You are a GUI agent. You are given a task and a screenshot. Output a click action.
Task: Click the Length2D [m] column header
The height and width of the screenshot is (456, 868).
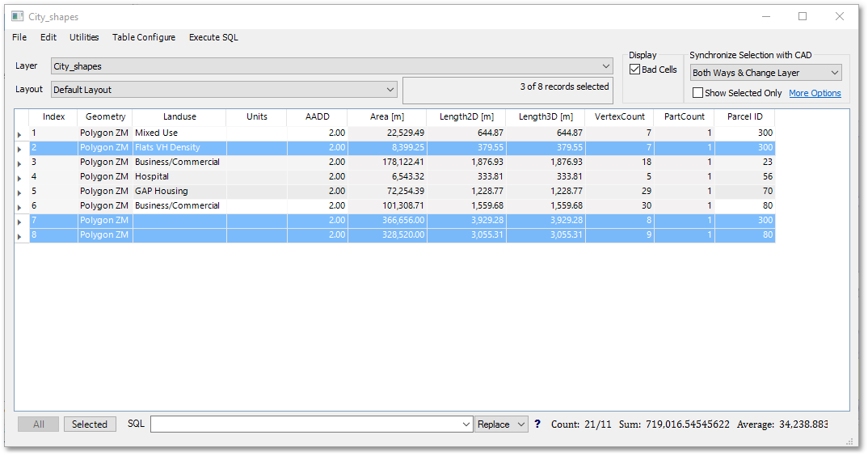point(466,117)
